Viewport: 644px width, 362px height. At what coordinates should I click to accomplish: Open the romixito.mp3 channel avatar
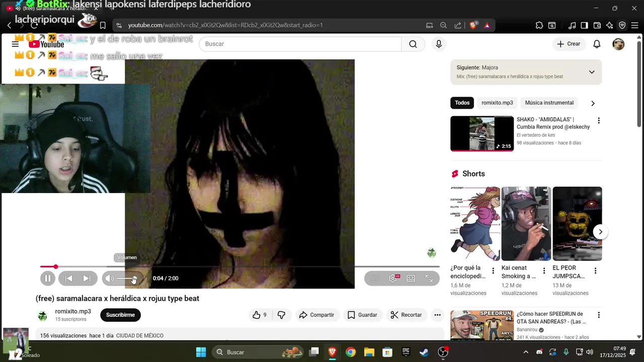pyautogui.click(x=43, y=315)
